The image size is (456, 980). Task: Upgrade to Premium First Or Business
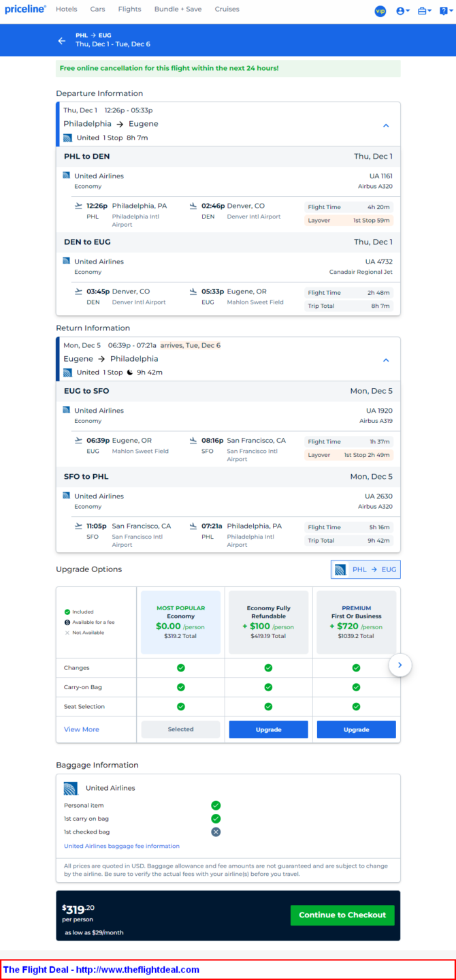(x=356, y=729)
